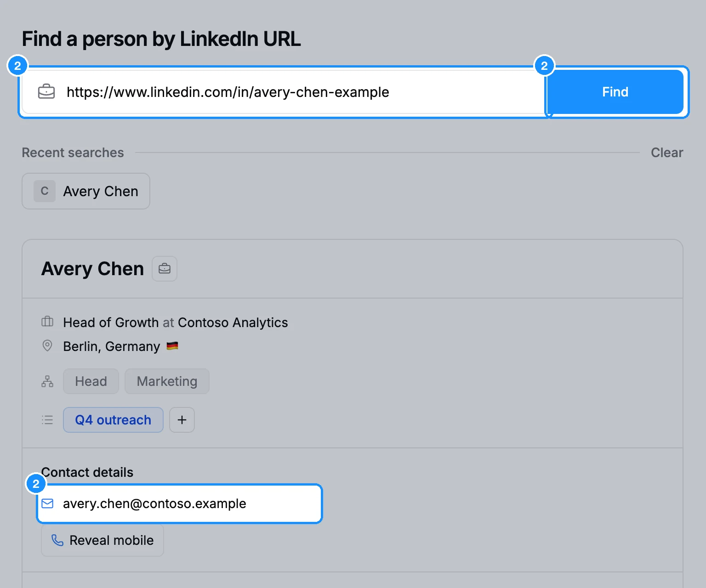
Task: Click the blue Find button
Action: click(x=615, y=92)
